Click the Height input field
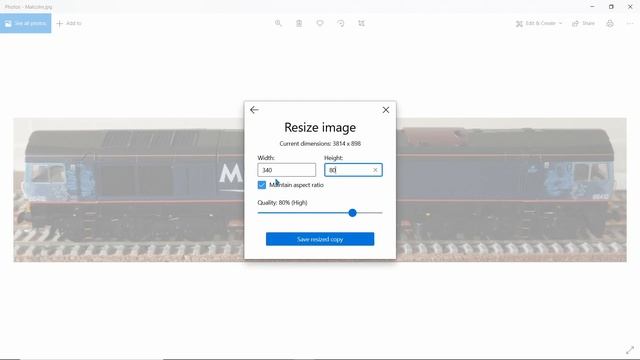This screenshot has height=360, width=640. click(x=353, y=170)
